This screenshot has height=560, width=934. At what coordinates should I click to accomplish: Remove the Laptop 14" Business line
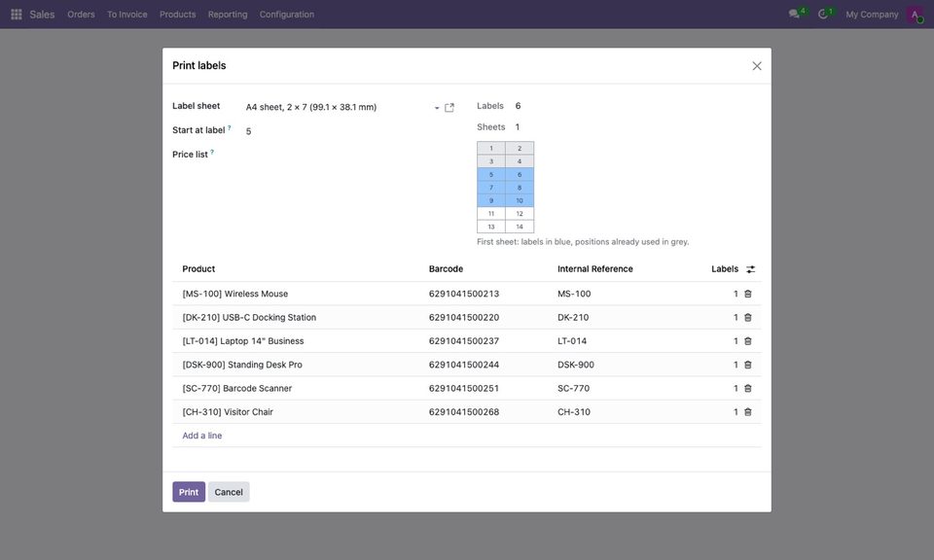[748, 341]
